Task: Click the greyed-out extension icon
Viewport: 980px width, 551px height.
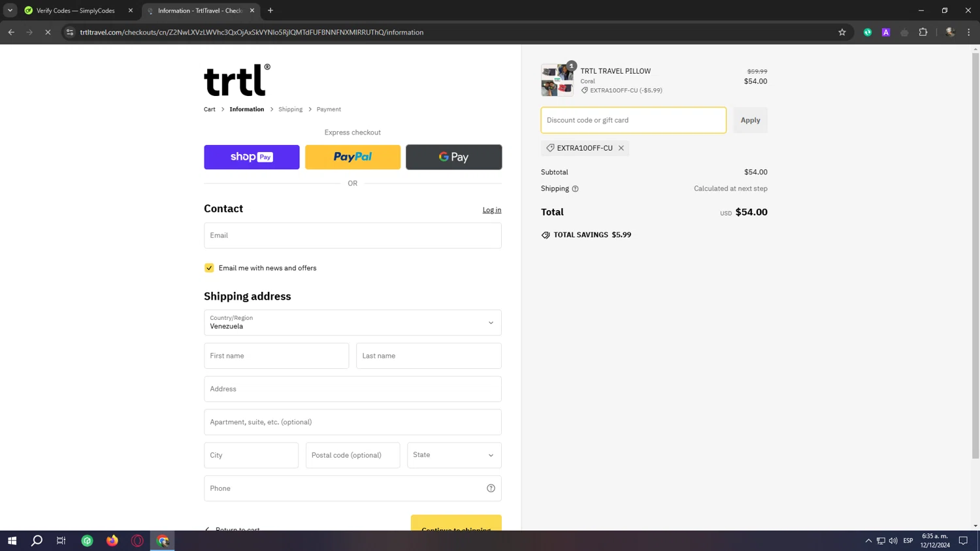Action: coord(904,32)
